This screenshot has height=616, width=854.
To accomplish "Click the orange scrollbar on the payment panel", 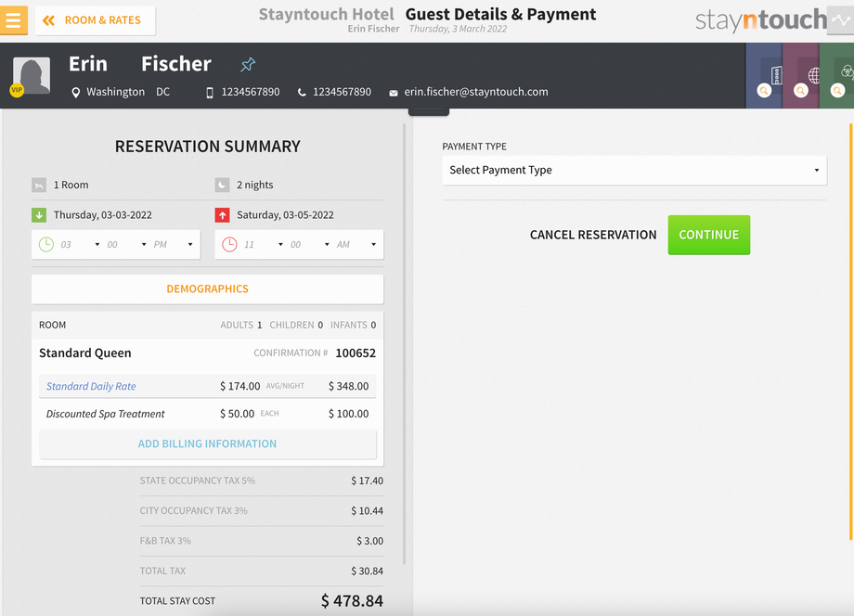I will (851, 332).
